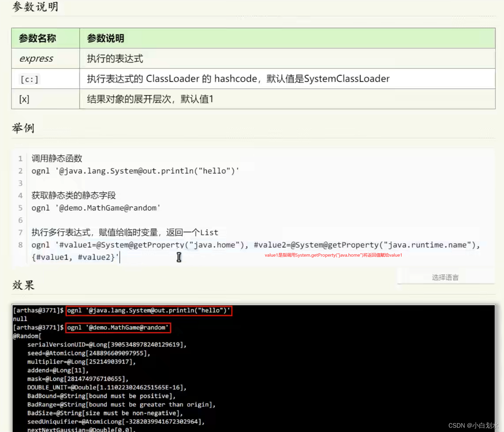
Task: Click code line 获取静态类的静态字段
Action: (x=74, y=196)
